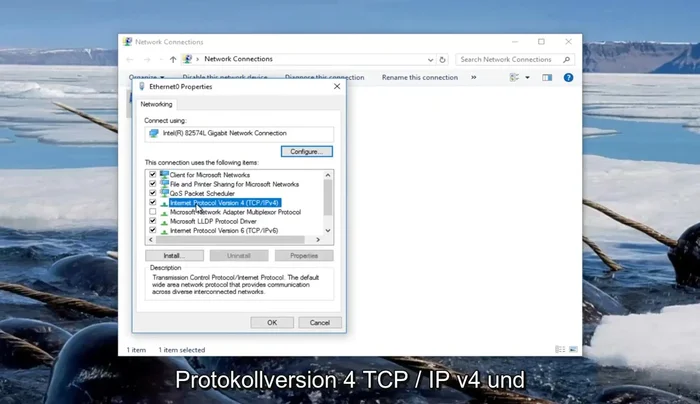The height and width of the screenshot is (404, 700).
Task: Go up one folder level
Action: 173,59
